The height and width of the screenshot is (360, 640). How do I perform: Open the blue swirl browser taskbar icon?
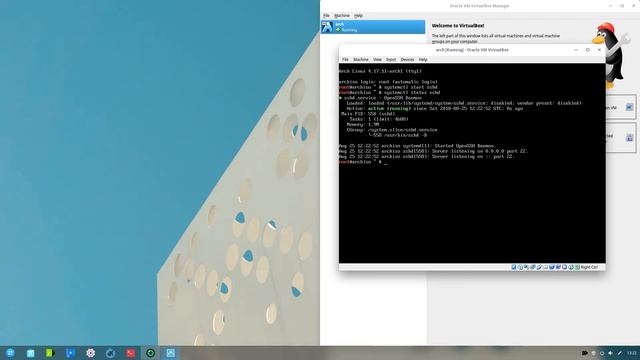click(110, 353)
